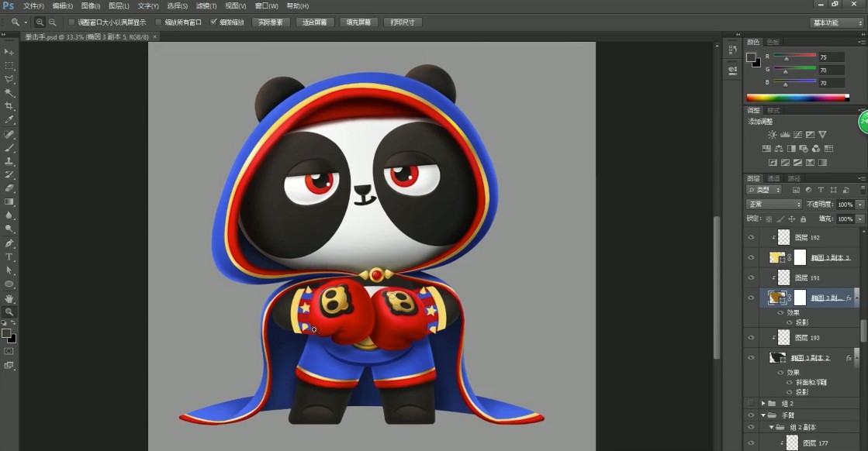Select the Hand tool
868x451 pixels.
[x=9, y=298]
